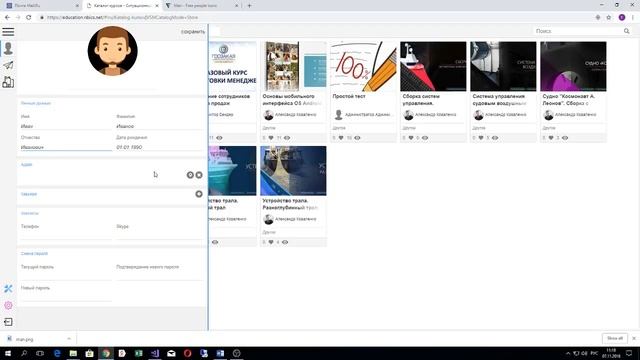
Task: Like the Простой тест course
Action: point(341,138)
